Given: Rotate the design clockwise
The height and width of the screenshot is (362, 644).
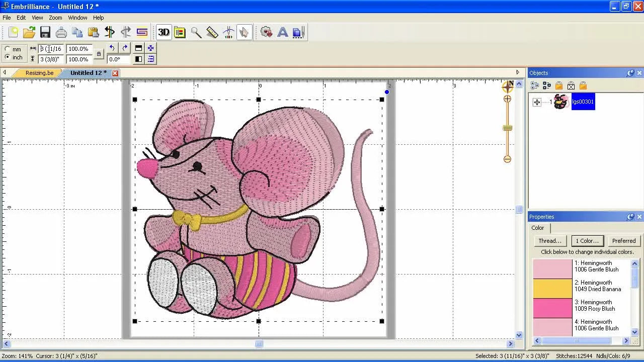Looking at the screenshot, I should (x=125, y=48).
